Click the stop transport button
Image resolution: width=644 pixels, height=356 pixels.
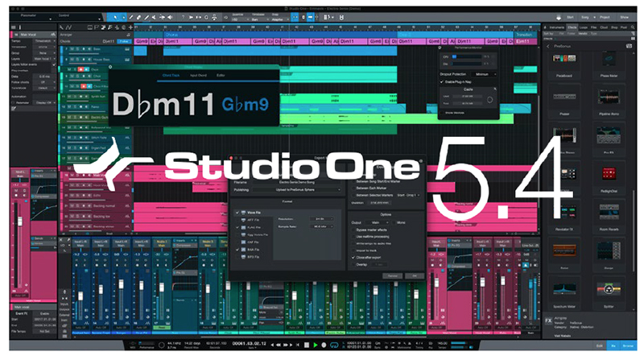[307, 345]
